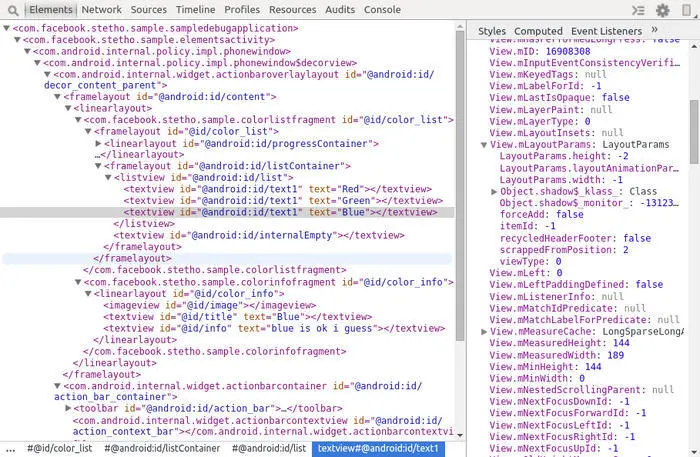Select the Computed sidebar tab
The image size is (700, 457).
pos(538,31)
